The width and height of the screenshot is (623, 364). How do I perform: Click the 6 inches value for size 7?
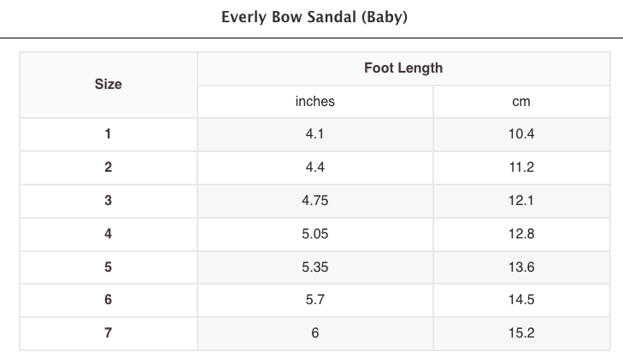[x=314, y=333]
